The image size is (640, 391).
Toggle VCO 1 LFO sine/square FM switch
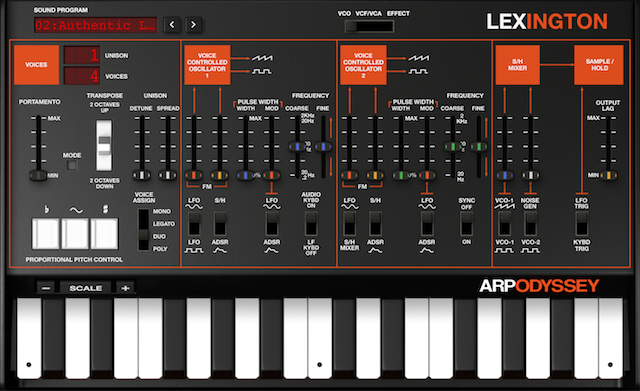(194, 224)
